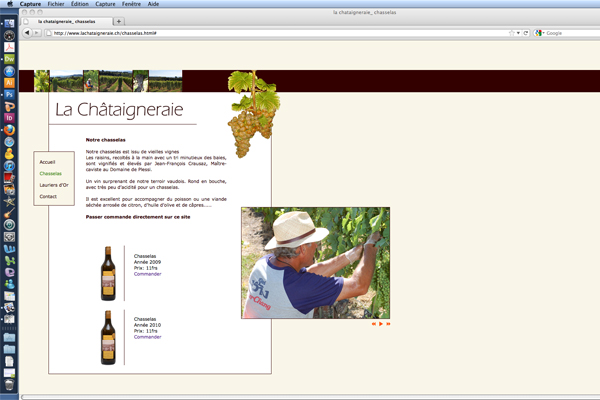Launch Adobe Acrobat from the dock
This screenshot has height=400, width=600.
9,47
